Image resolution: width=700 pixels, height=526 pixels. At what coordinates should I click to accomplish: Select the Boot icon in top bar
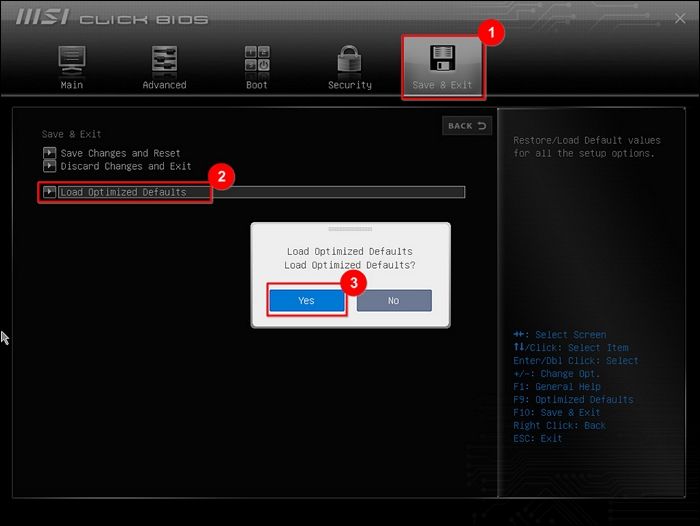(257, 60)
